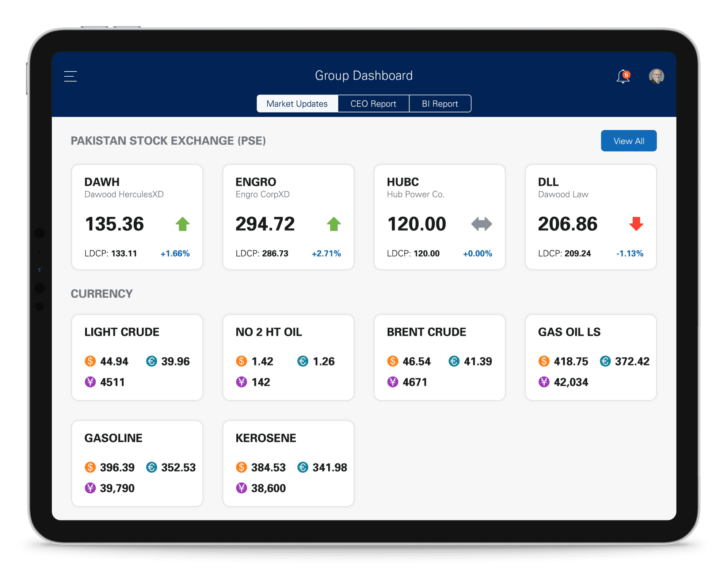Click Gas Oil LS yen value 42,034

pyautogui.click(x=571, y=382)
